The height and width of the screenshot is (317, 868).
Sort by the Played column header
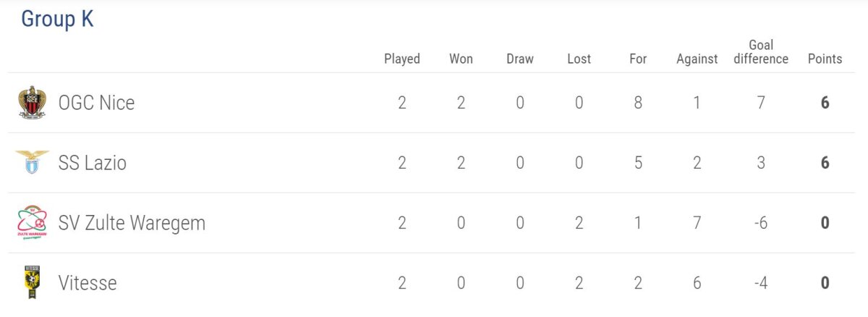402,59
